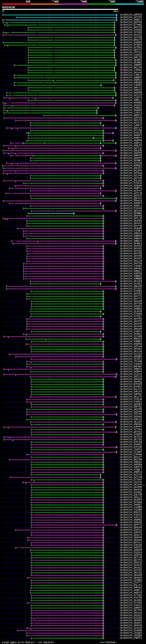This screenshot has width=146, height=644.
Task: Open the UniRef100_Q9XF89 hit label
Action: (x=131, y=22)
